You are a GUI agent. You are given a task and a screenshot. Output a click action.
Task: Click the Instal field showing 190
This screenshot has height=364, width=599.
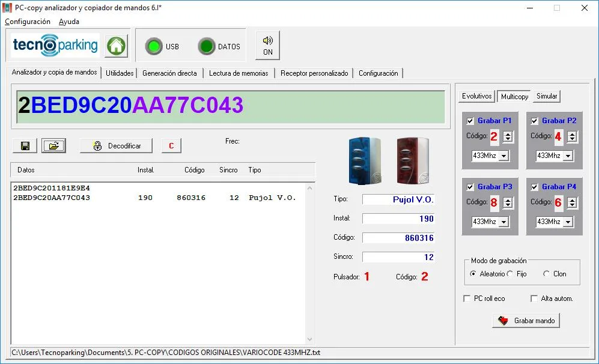(x=398, y=219)
